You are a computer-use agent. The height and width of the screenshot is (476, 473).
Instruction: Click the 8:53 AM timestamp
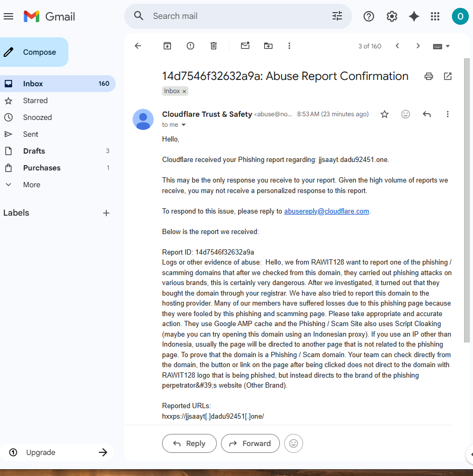[333, 114]
